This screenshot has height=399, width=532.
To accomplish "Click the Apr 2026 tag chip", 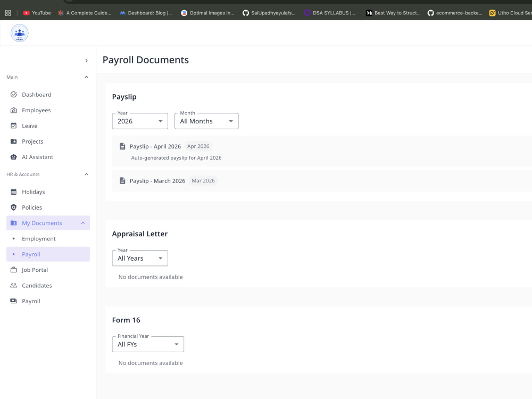I will [x=198, y=146].
